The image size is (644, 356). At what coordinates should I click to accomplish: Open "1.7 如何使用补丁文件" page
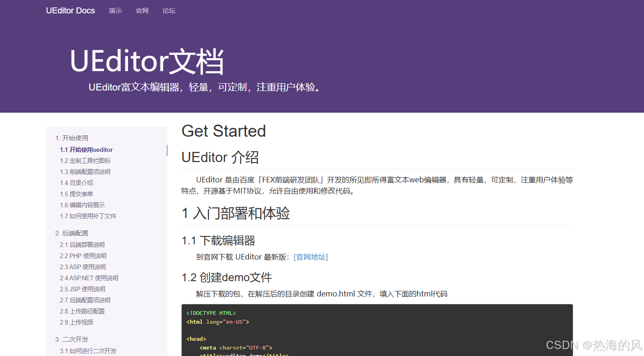click(x=87, y=216)
